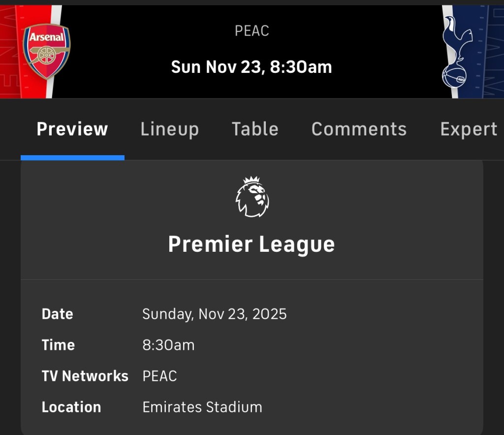The height and width of the screenshot is (435, 504).
Task: Click the Date row label
Action: [x=57, y=314]
